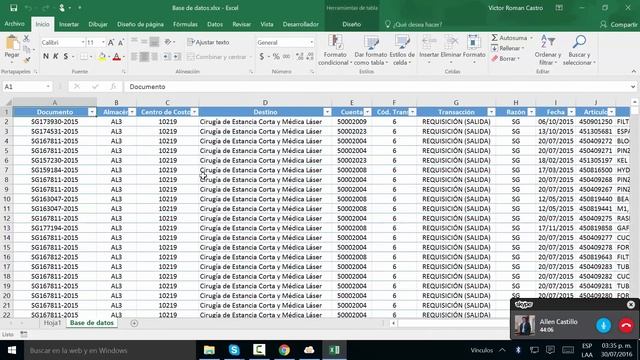
Task: Open the Transacción column filter arrow
Action: [x=491, y=112]
